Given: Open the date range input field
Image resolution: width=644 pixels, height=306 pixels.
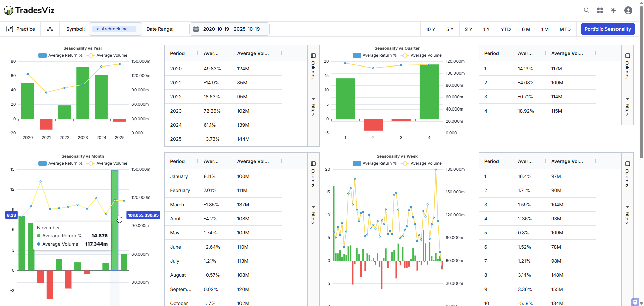Looking at the screenshot, I should tap(229, 29).
